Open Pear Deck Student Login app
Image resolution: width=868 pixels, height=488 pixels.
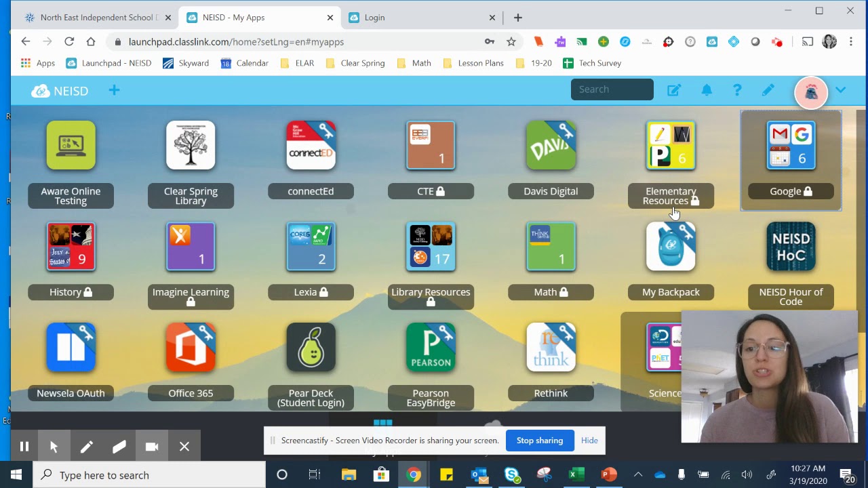point(311,347)
